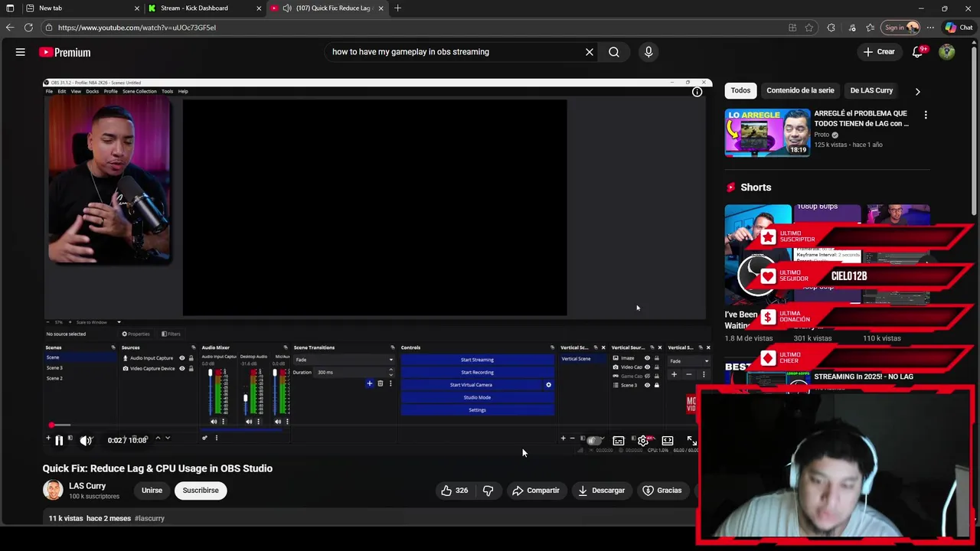Open the YouTube guide hamburger menu
This screenshot has height=551, width=980.
(21, 52)
